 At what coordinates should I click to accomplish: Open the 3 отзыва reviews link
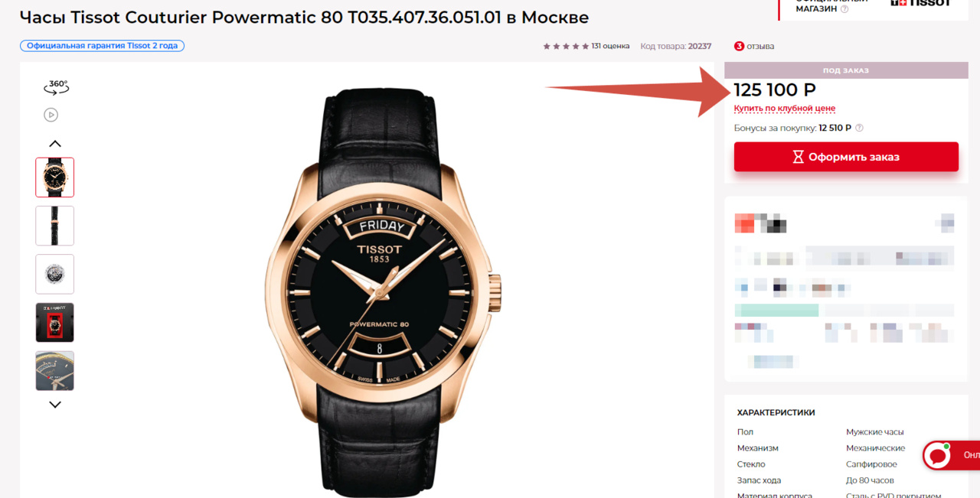pyautogui.click(x=754, y=46)
